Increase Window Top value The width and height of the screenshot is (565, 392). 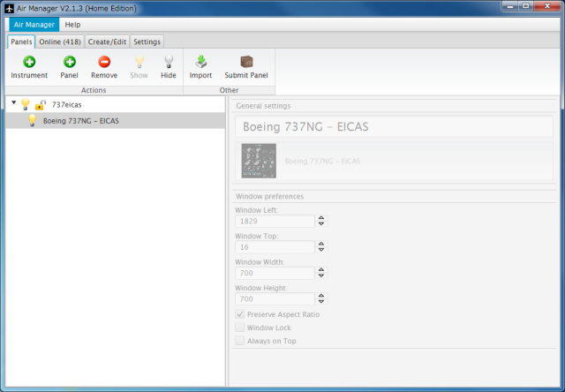(x=321, y=244)
